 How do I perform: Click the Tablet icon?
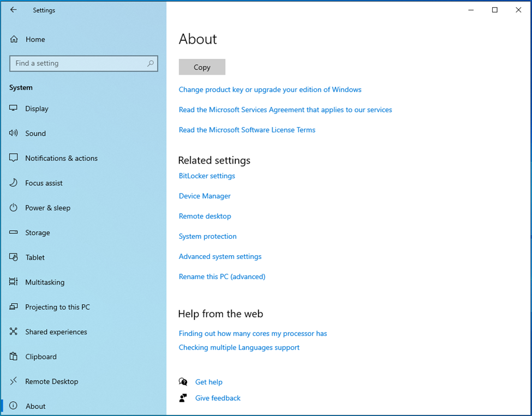[13, 257]
